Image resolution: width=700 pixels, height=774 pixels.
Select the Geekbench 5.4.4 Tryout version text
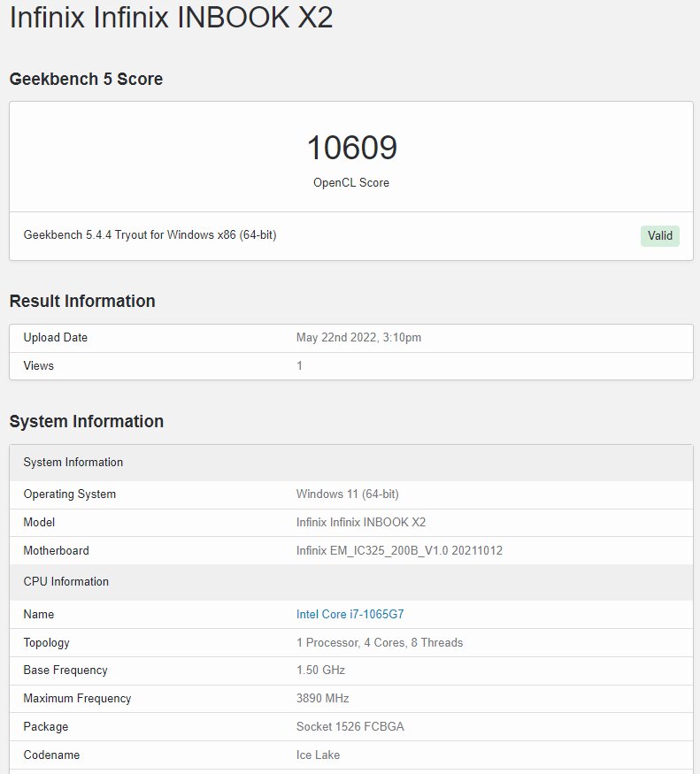tap(150, 235)
